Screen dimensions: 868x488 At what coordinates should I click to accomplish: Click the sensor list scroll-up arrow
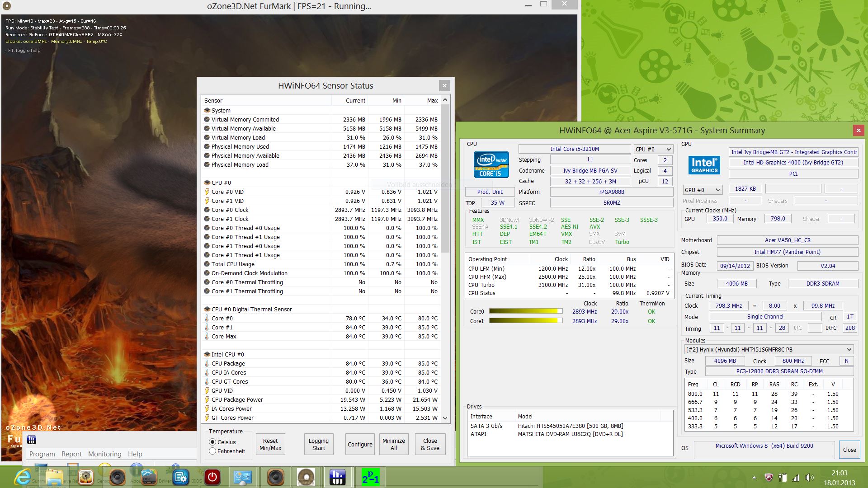coord(445,100)
